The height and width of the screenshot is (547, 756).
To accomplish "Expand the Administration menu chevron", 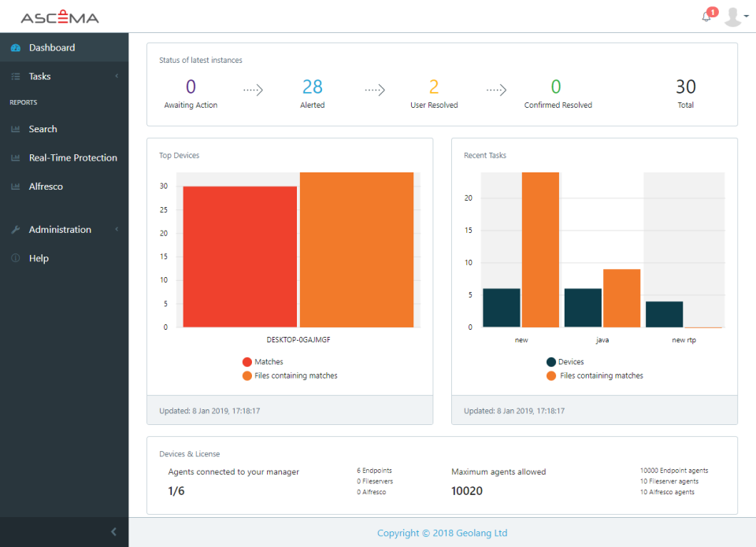I will 116,229.
